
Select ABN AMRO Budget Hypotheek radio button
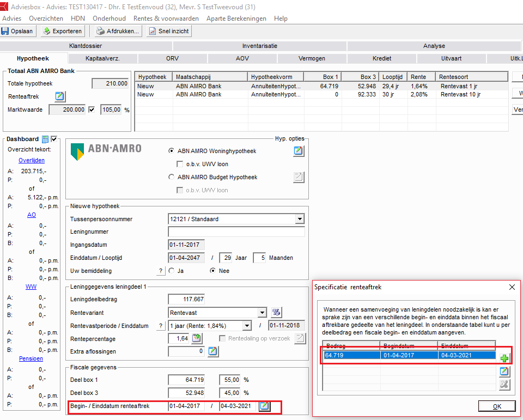pyautogui.click(x=172, y=177)
